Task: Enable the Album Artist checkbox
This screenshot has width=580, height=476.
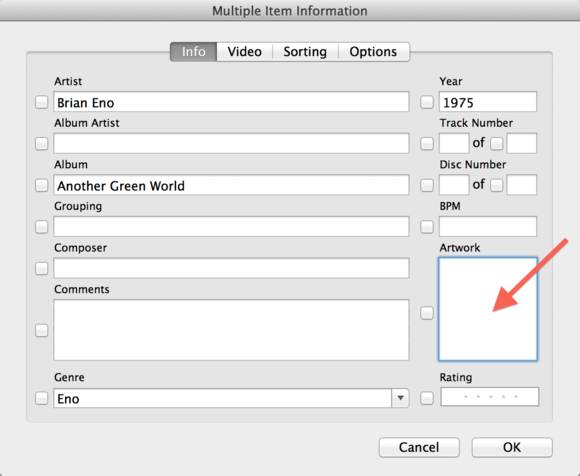Action: (41, 144)
